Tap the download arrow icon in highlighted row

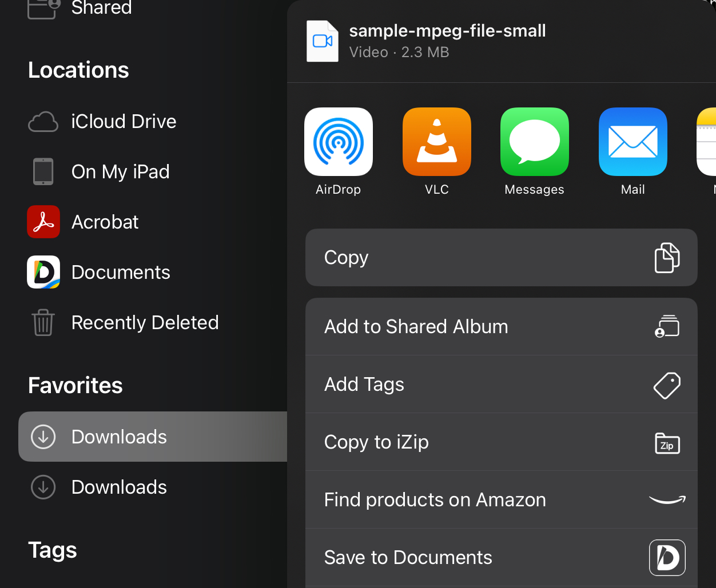pyautogui.click(x=43, y=437)
